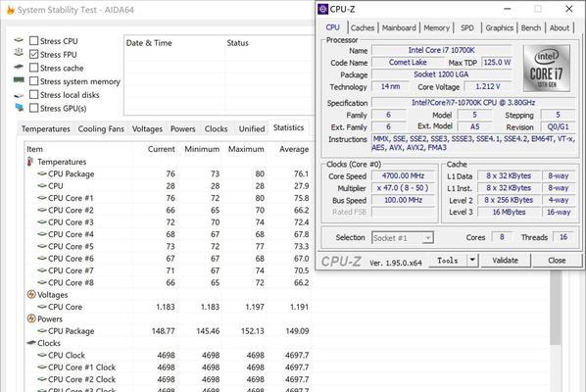Click the icon beside CPU Core voltage row

pos(42,307)
